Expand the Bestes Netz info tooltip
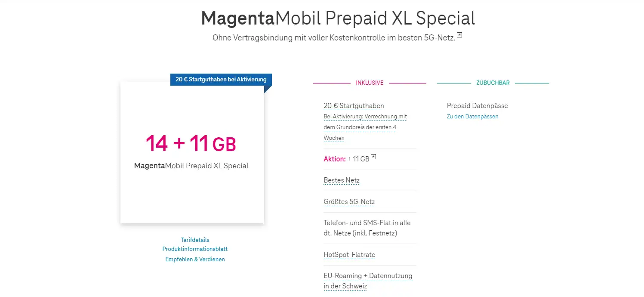Image resolution: width=644 pixels, height=297 pixels. pyautogui.click(x=342, y=180)
